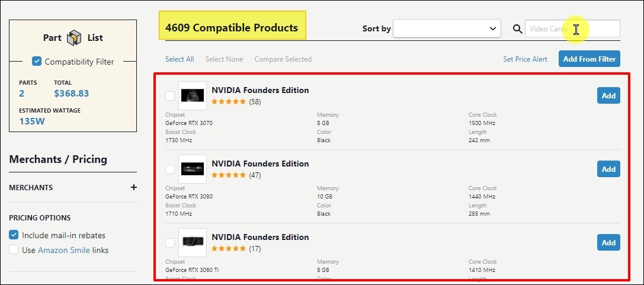The height and width of the screenshot is (285, 644).
Task: Uncheck the Compatibility Filter checkbox
Action: [37, 62]
